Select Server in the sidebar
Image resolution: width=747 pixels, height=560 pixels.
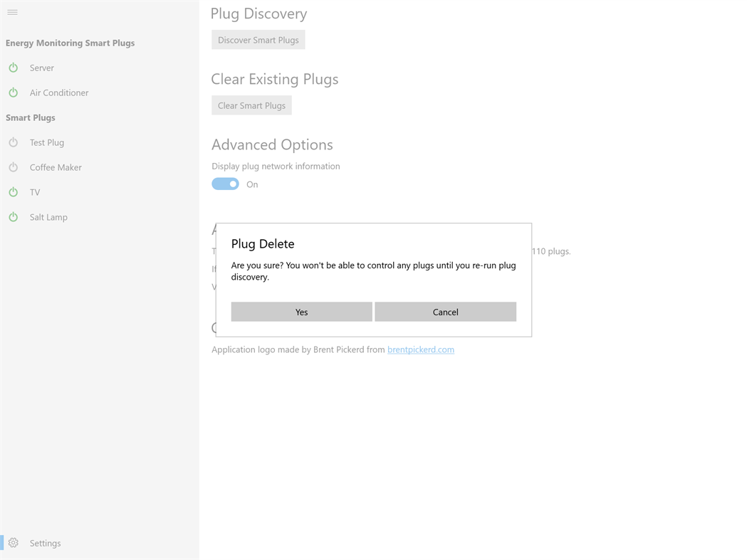tap(42, 68)
